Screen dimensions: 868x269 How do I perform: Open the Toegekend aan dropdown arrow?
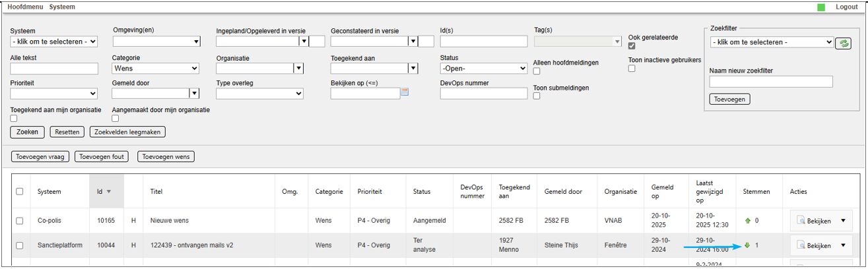click(413, 68)
